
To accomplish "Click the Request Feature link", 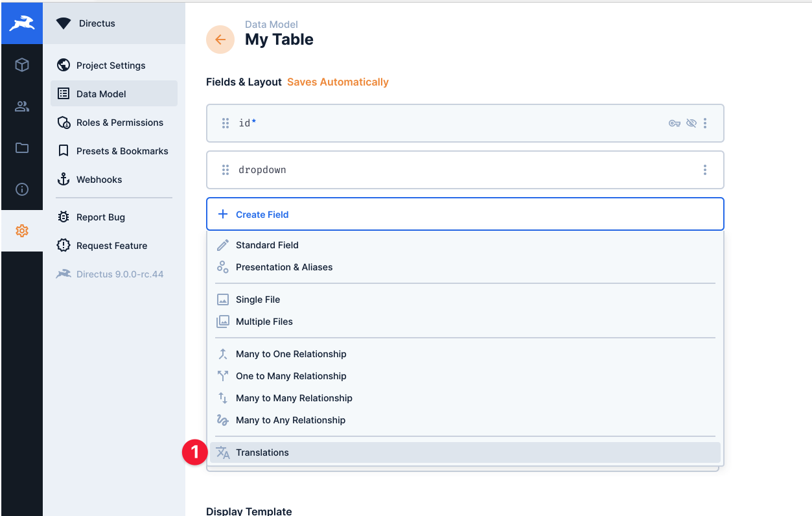I will click(x=114, y=246).
